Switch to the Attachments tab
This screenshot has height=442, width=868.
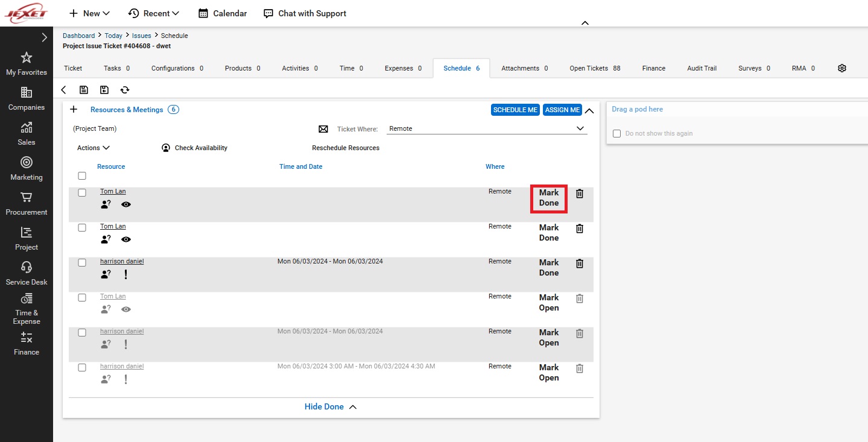point(524,68)
